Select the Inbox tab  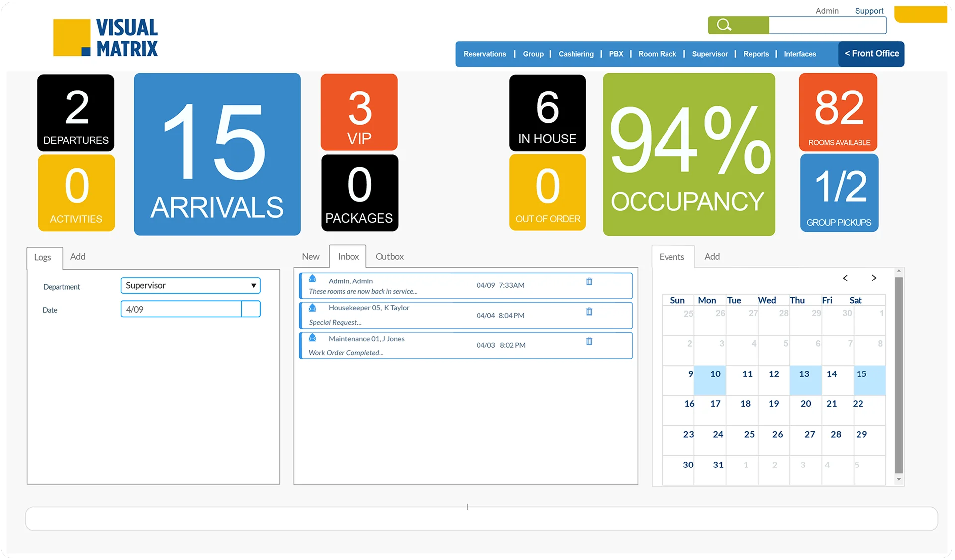[x=348, y=257]
